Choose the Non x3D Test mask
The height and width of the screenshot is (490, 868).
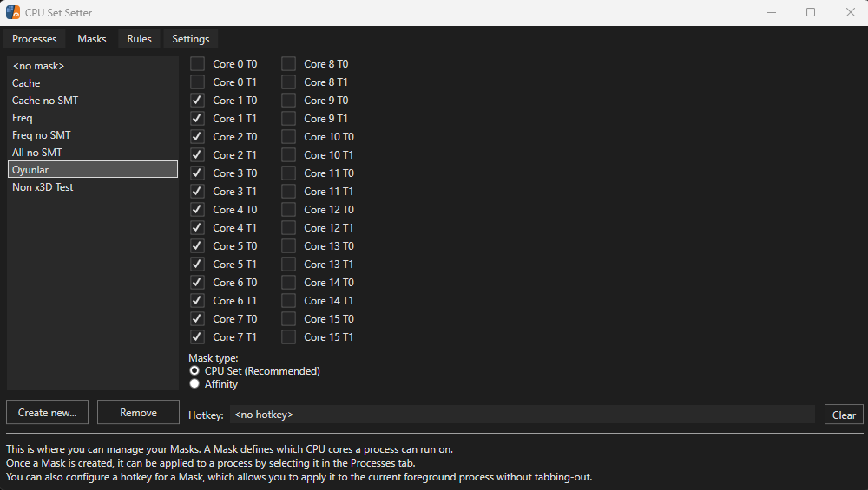93,187
